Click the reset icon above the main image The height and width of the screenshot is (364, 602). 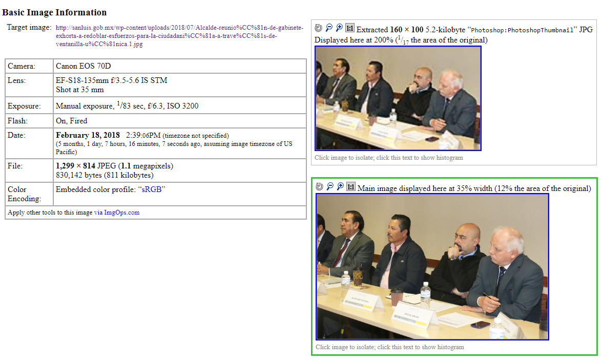319,187
